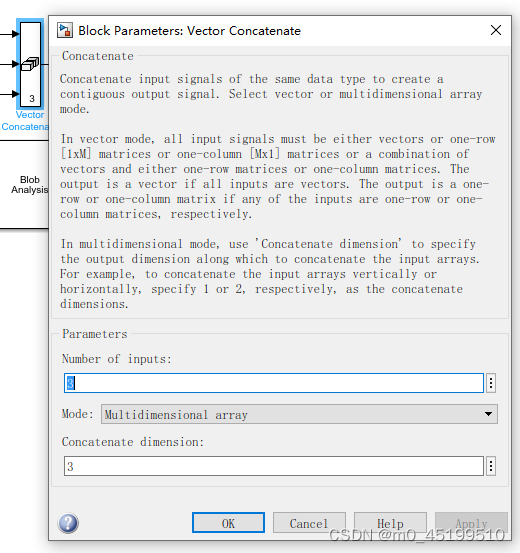Click the 'Concatenate' group heading

tap(98, 56)
